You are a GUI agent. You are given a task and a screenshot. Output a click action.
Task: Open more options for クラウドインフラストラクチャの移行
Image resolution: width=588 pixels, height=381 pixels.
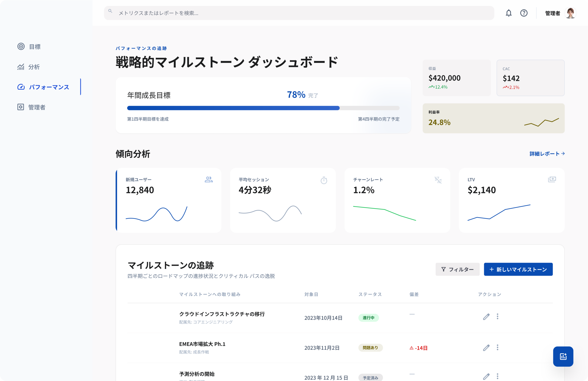[x=497, y=316]
